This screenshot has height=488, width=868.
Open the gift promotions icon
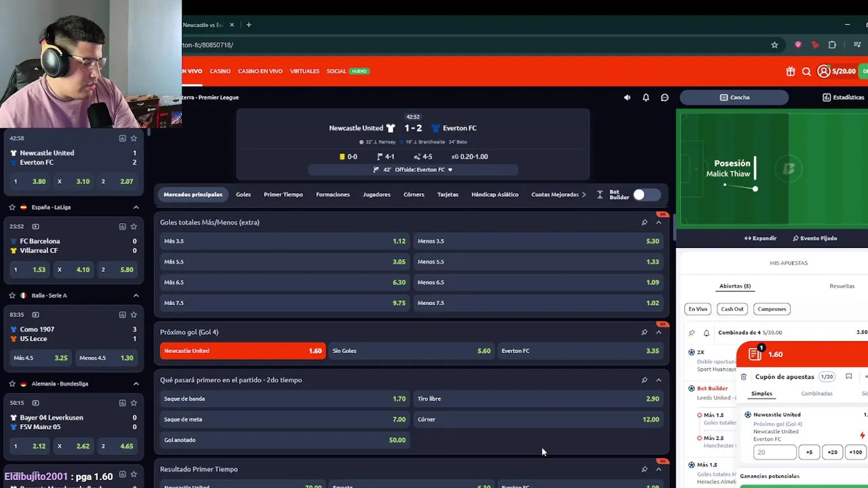[791, 71]
